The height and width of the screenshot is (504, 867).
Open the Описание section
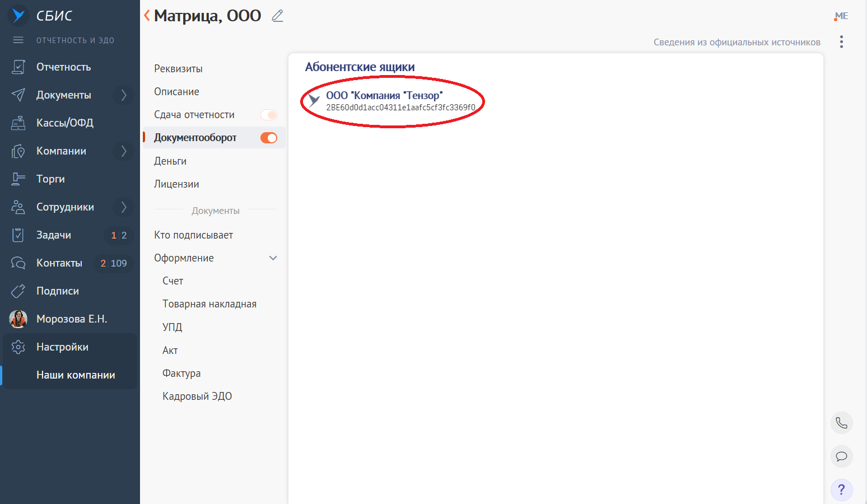click(176, 91)
